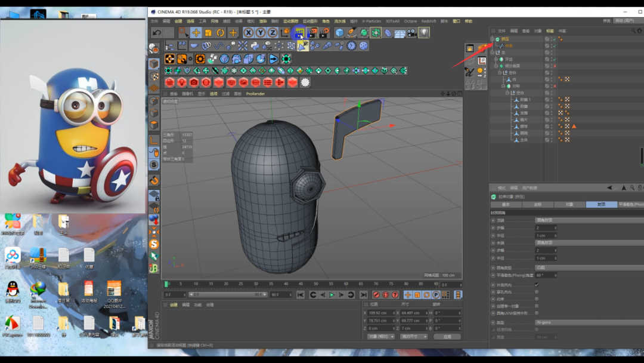Switch to 坐标 tab in attributes

[x=538, y=204]
